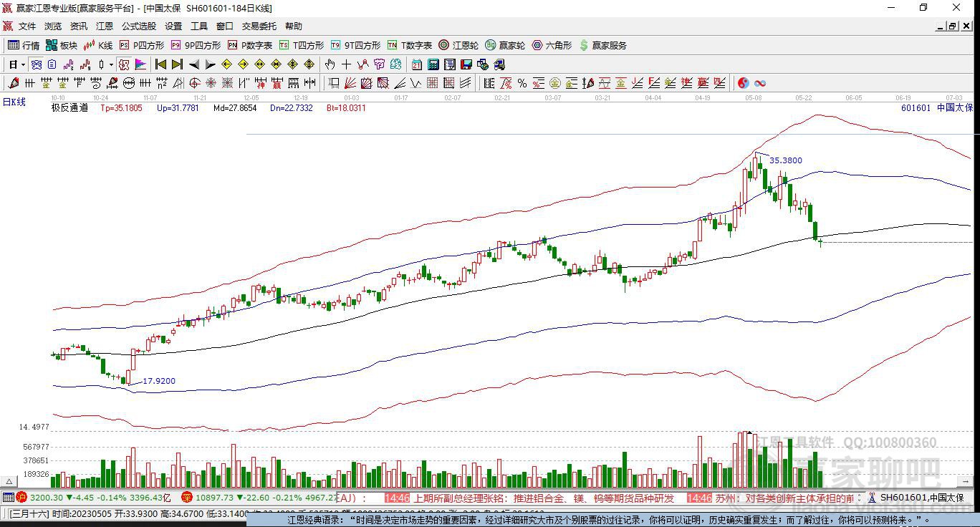This screenshot has height=527, width=980.
Task: Open the 9T四方形 tool
Action: pyautogui.click(x=355, y=45)
